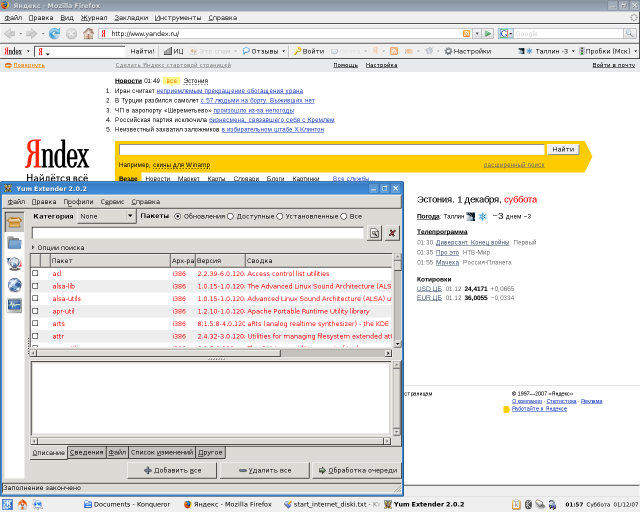This screenshot has width=640, height=512.
Task: Click the package list horizontal scrollbar thumb
Action: coord(159,353)
